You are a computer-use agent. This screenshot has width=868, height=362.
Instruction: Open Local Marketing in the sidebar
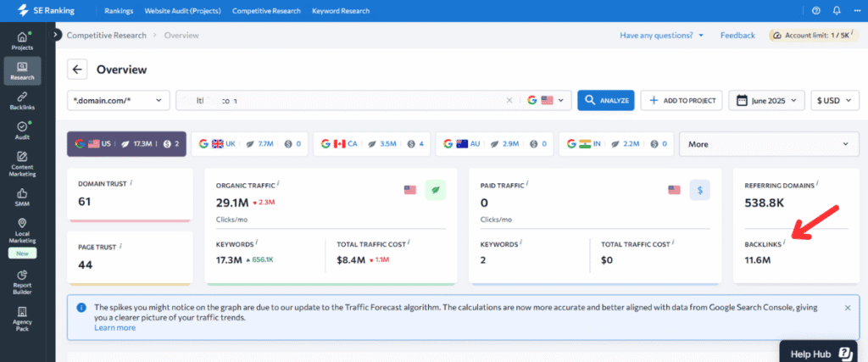(x=22, y=231)
